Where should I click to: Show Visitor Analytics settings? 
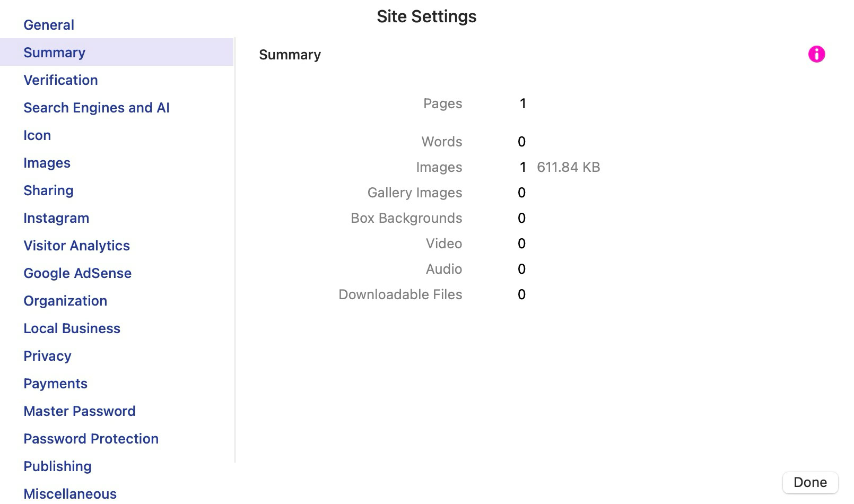[76, 246]
